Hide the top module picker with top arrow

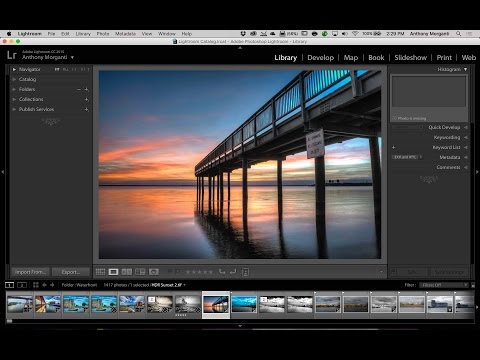(x=240, y=48)
